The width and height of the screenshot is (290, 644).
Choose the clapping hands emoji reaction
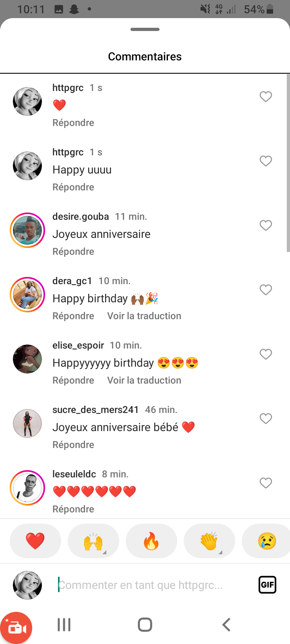point(209,541)
